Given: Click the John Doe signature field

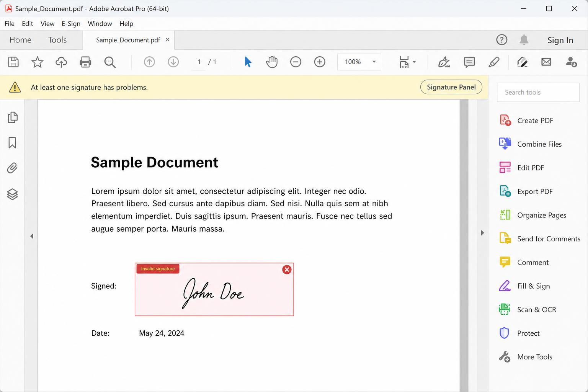Looking at the screenshot, I should [214, 289].
